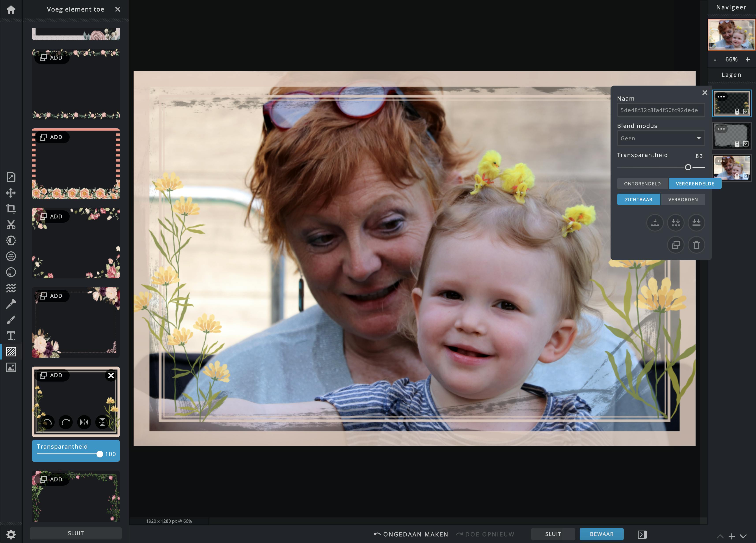Expand layer navigation down chevron
Image resolution: width=756 pixels, height=543 pixels.
743,536
